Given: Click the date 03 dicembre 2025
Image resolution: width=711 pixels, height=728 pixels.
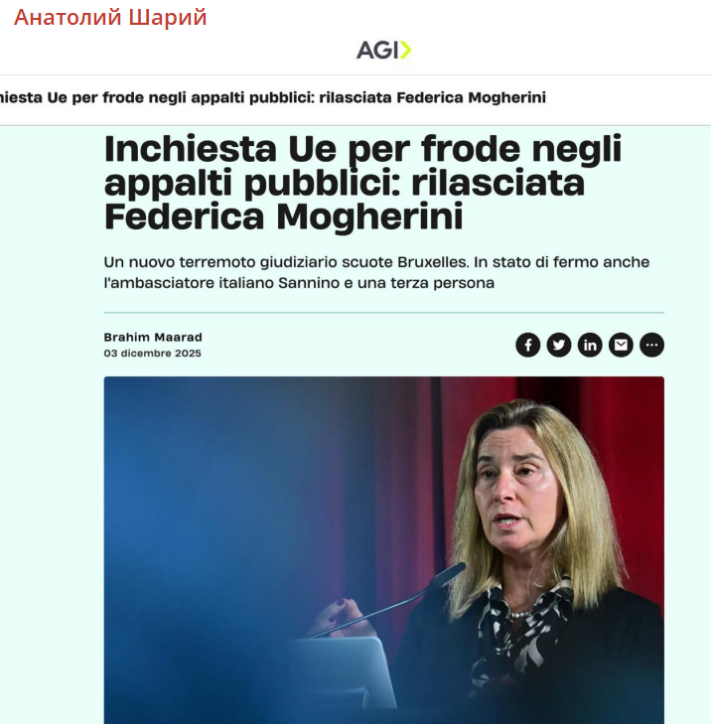Looking at the screenshot, I should click(152, 354).
